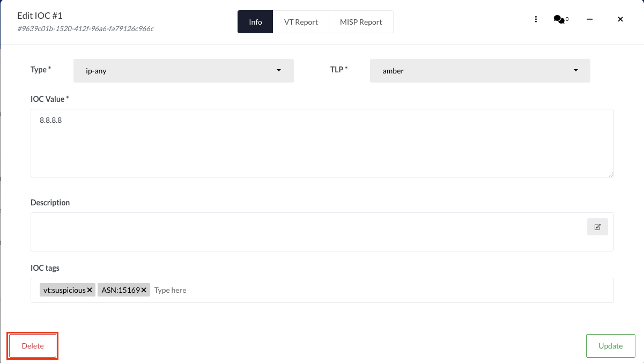This screenshot has height=363, width=644.
Task: Expand the TLP dropdown showing amber
Action: [x=480, y=71]
